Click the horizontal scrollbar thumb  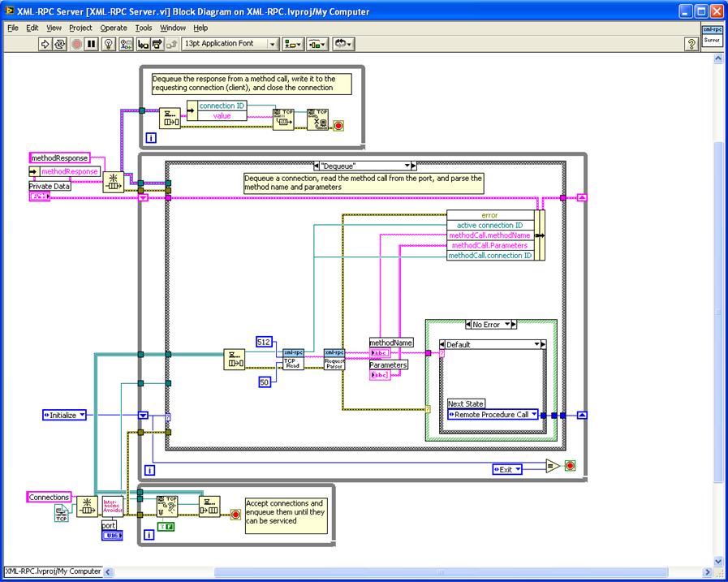pyautogui.click(x=441, y=571)
